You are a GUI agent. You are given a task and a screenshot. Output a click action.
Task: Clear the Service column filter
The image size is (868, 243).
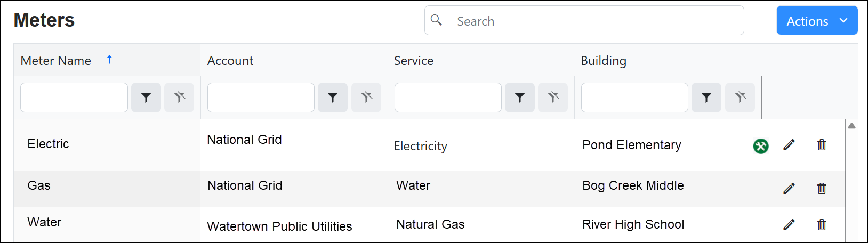(x=553, y=98)
